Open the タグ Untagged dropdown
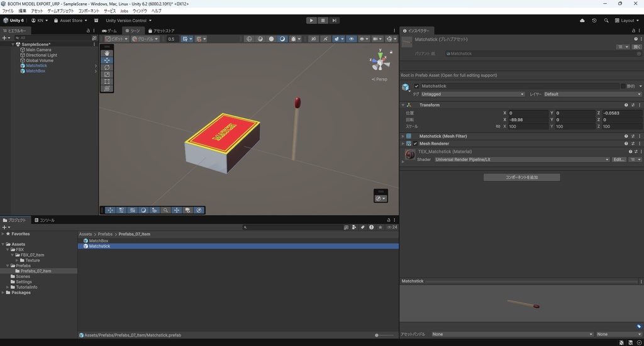The height and width of the screenshot is (346, 644). click(473, 94)
